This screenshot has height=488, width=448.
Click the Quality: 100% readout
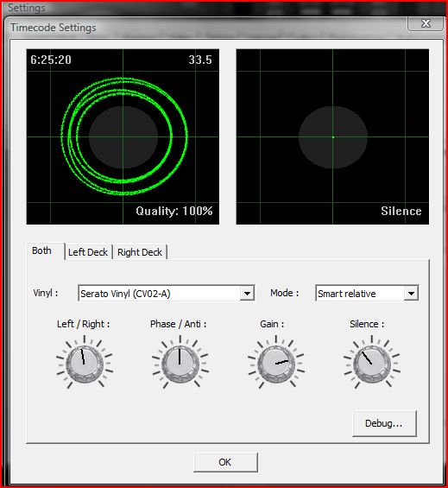tap(174, 211)
